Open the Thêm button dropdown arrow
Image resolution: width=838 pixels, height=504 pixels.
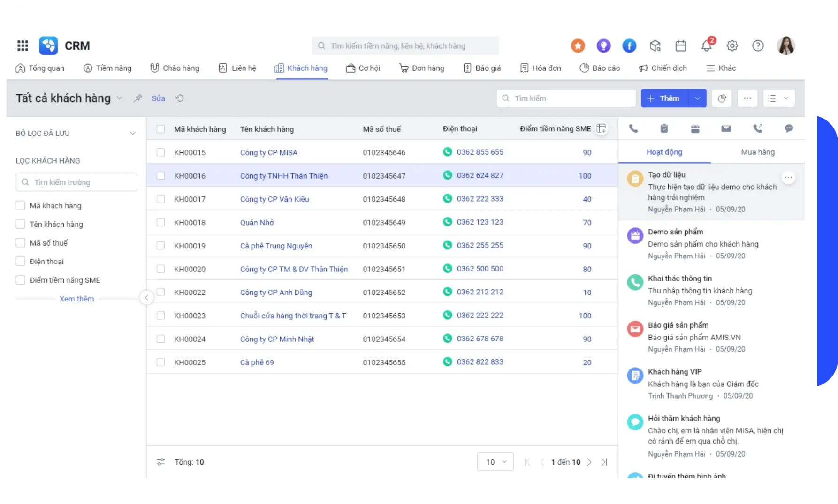(697, 98)
